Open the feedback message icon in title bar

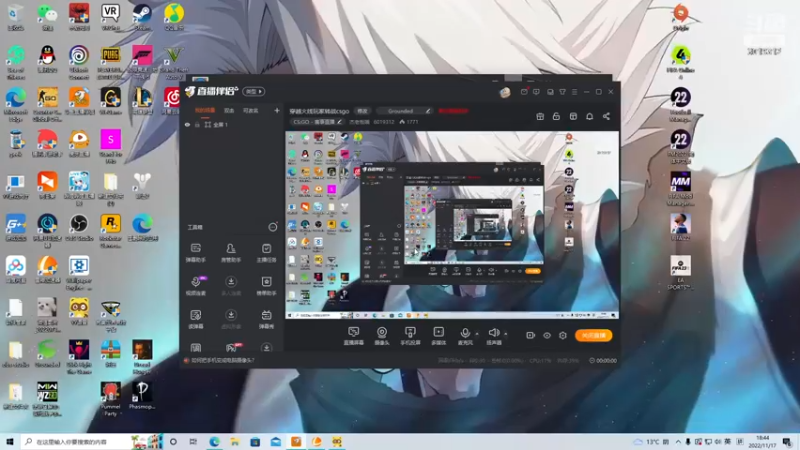click(x=536, y=92)
